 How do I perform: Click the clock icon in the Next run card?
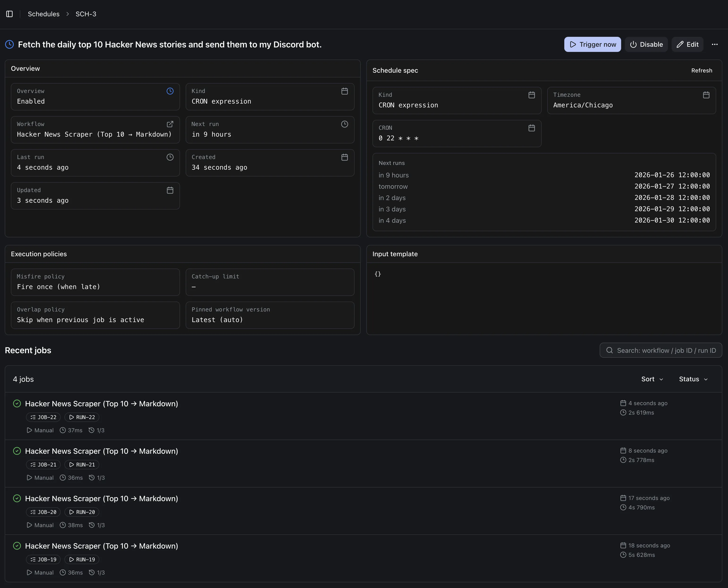click(x=344, y=124)
